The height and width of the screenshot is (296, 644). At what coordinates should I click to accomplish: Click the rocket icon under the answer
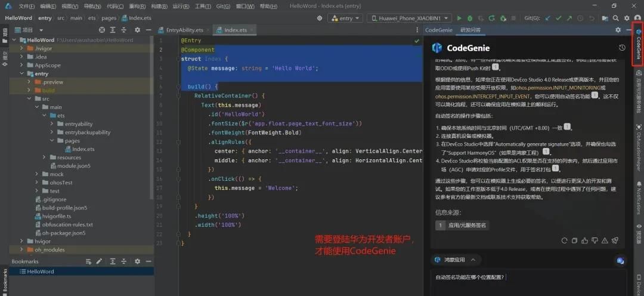coord(615,240)
